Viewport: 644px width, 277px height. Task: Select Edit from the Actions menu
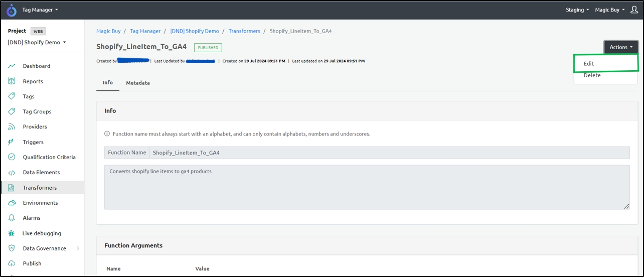tap(589, 64)
